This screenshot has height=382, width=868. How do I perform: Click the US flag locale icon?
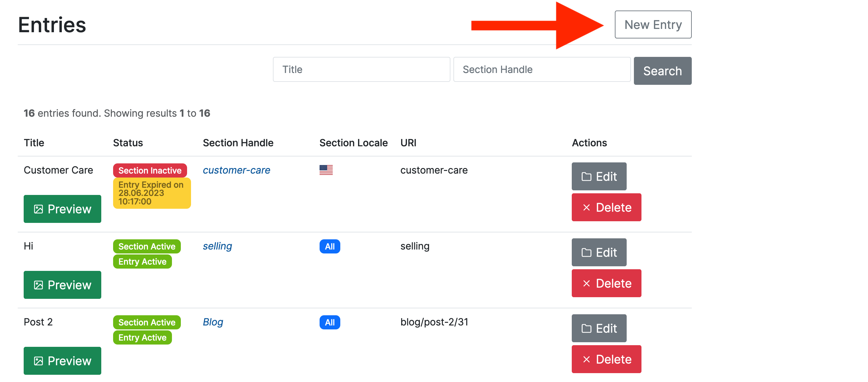pos(326,170)
